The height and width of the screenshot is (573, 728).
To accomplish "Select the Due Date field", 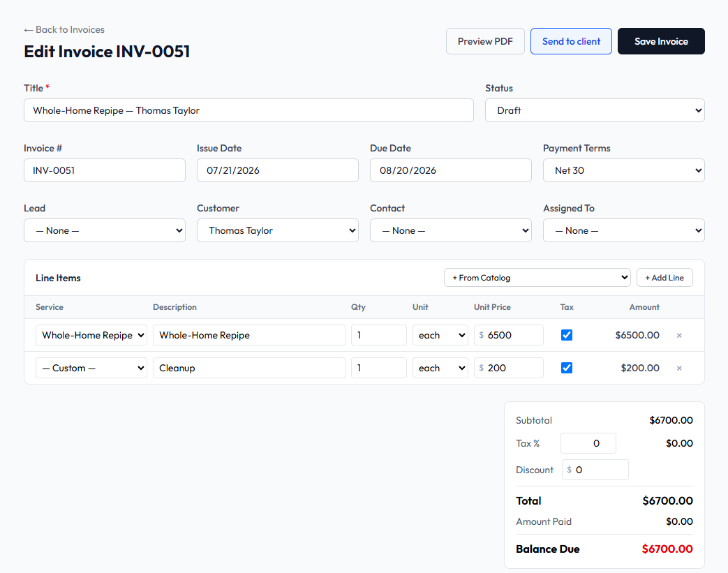I will [450, 170].
